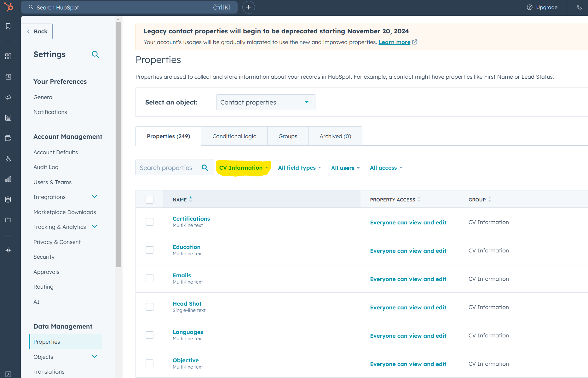588x378 pixels.
Task: Open the Breeze AI sparkle icon
Action: (x=8, y=250)
